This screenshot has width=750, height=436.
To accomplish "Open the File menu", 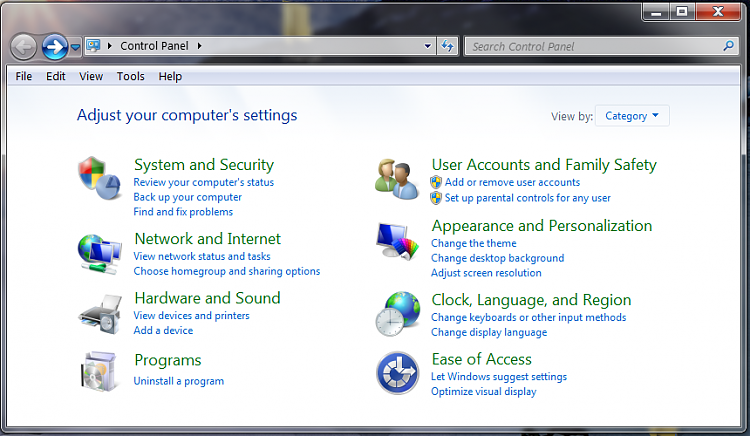I will (23, 76).
